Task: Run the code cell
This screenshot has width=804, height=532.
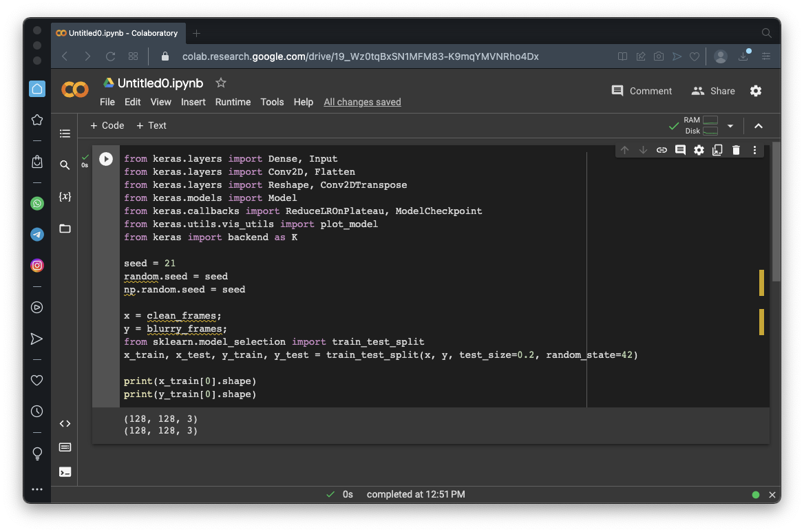Action: point(105,159)
